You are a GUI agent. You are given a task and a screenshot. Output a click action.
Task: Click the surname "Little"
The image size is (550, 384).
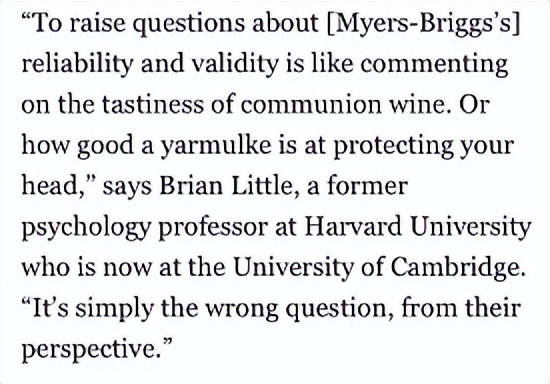tap(262, 186)
